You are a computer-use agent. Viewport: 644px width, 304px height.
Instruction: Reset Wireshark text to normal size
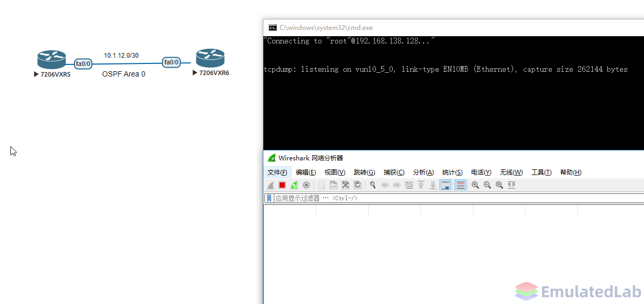click(x=499, y=185)
